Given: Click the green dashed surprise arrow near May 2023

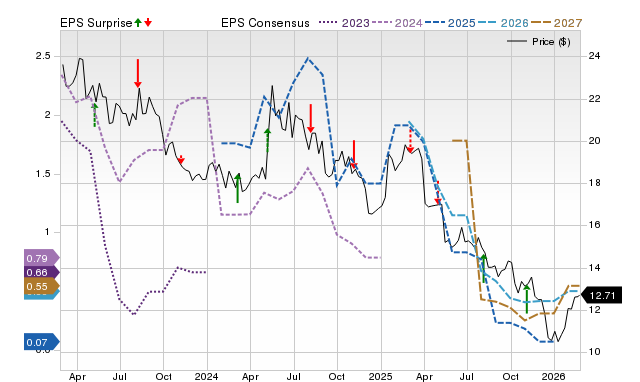Looking at the screenshot, I should tap(94, 115).
